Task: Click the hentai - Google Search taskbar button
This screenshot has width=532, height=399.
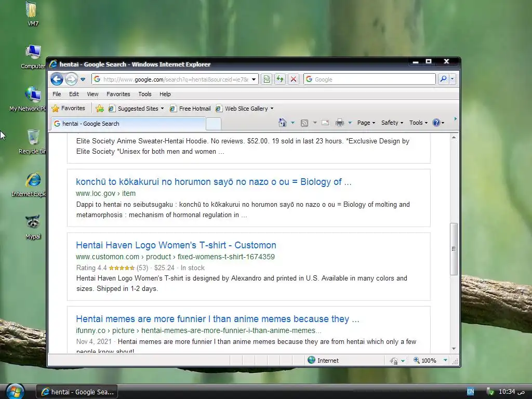Action: point(77,392)
